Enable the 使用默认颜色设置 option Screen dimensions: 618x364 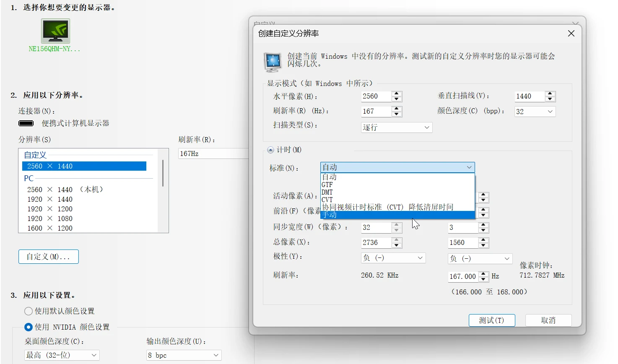pos(28,311)
